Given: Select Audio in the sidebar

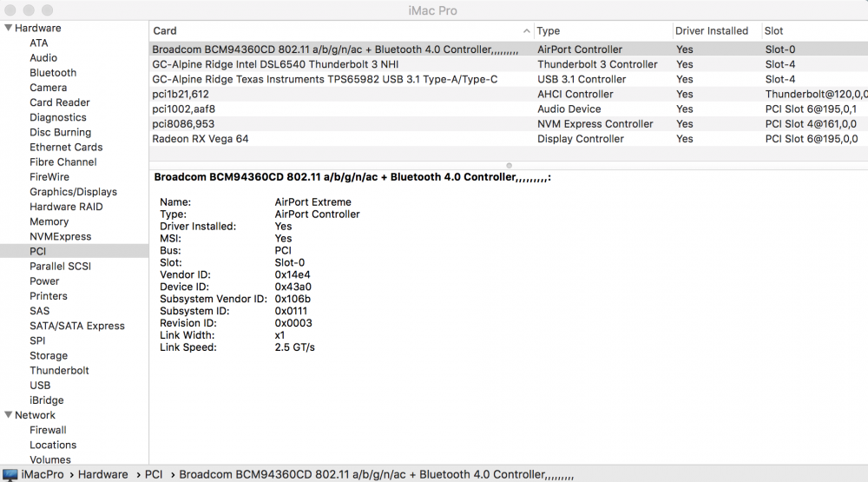Looking at the screenshot, I should 43,57.
